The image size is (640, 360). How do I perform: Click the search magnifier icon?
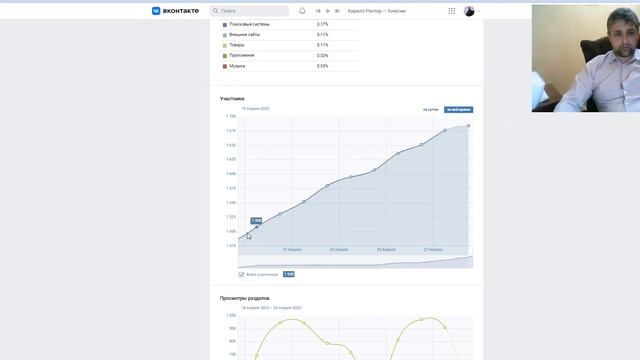(x=216, y=11)
